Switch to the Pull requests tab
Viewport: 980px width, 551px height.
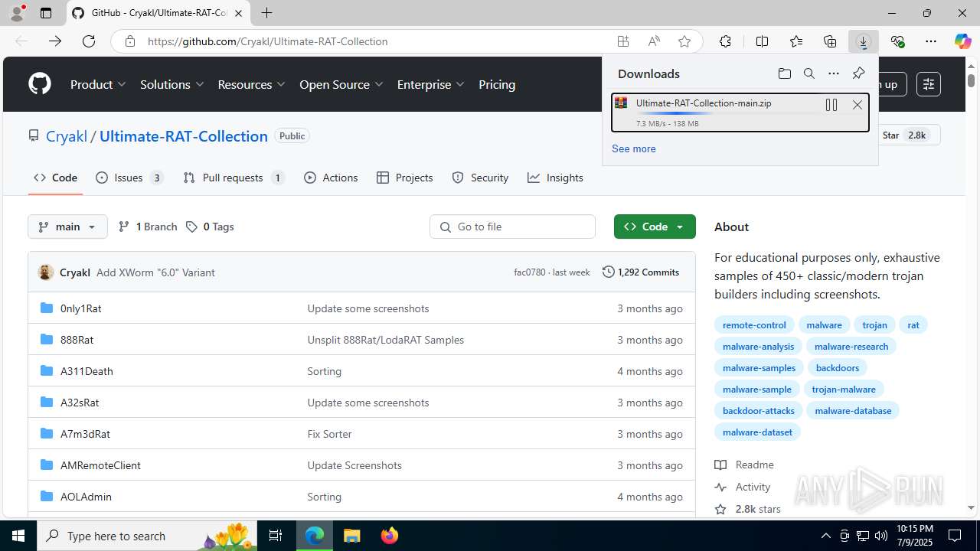coord(234,178)
